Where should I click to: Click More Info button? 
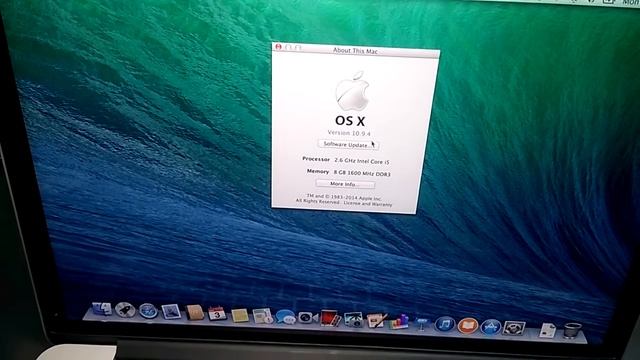345,184
